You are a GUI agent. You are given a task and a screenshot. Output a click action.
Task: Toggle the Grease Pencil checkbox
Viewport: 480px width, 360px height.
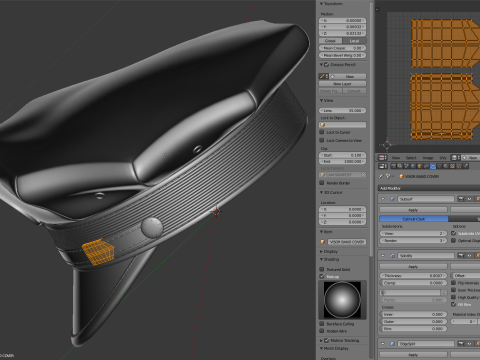(x=327, y=65)
